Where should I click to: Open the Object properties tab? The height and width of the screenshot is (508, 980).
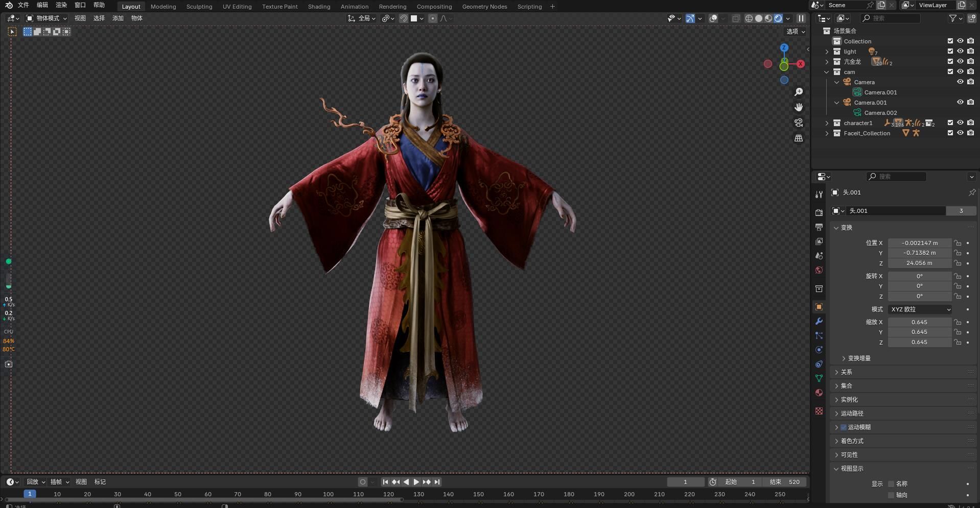pyautogui.click(x=819, y=307)
